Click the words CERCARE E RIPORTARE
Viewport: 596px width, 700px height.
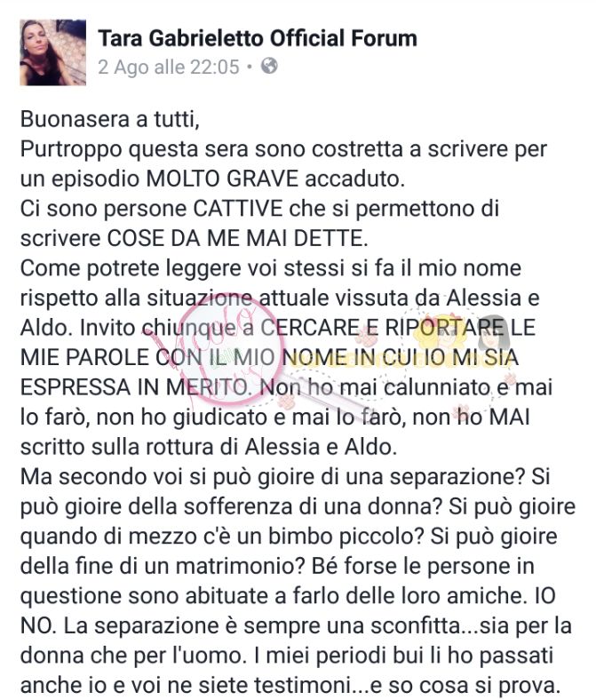click(383, 328)
